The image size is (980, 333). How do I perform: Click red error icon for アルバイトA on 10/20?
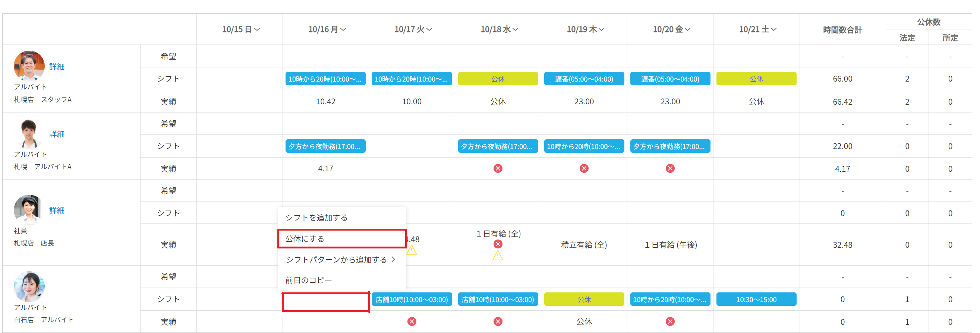click(x=670, y=168)
